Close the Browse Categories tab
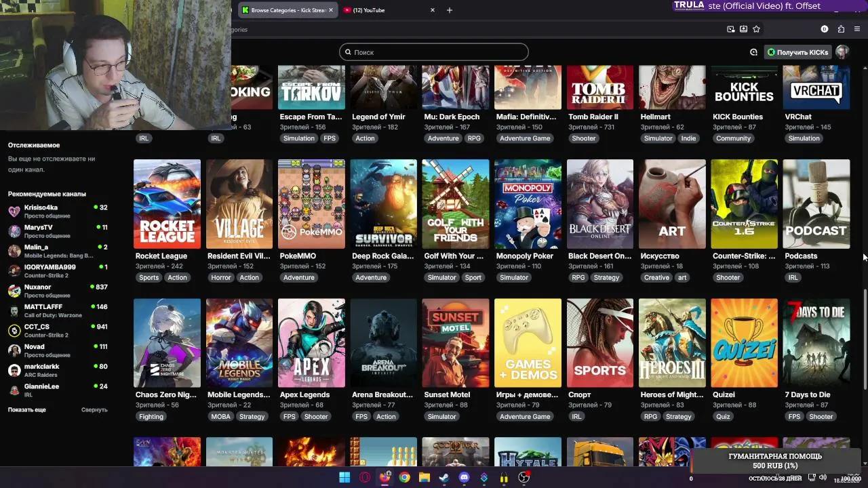The height and width of the screenshot is (488, 868). click(x=331, y=10)
